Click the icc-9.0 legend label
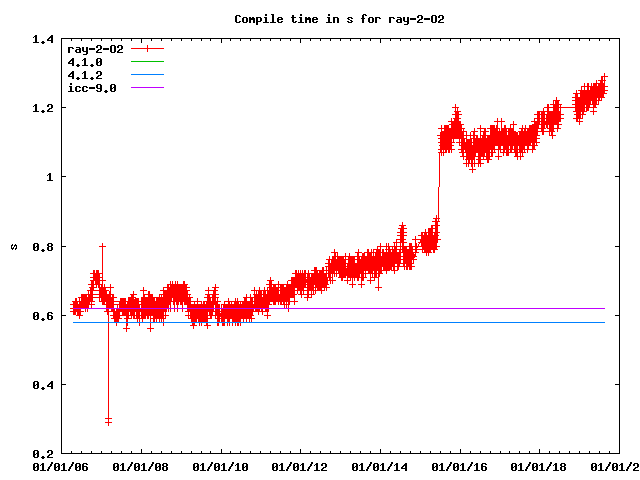This screenshot has height=480, width=640. 92,88
